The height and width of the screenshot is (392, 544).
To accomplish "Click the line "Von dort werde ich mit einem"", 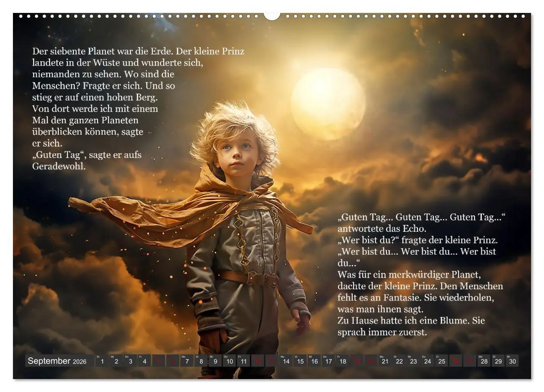I will click(95, 108).
